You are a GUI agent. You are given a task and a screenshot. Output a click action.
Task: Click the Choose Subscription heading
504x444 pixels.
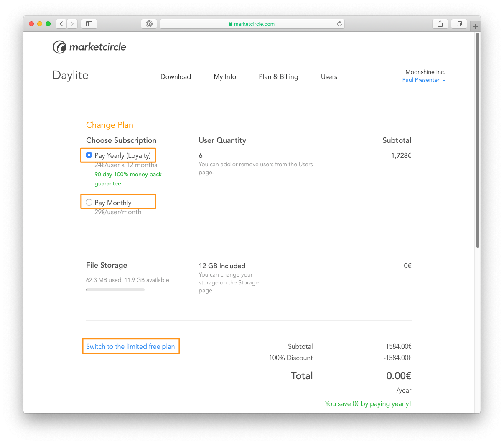(x=121, y=140)
